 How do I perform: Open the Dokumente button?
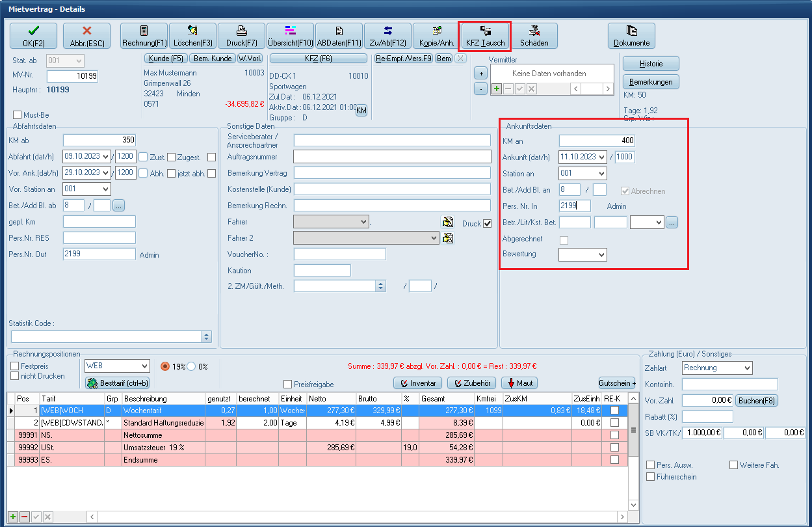point(631,36)
